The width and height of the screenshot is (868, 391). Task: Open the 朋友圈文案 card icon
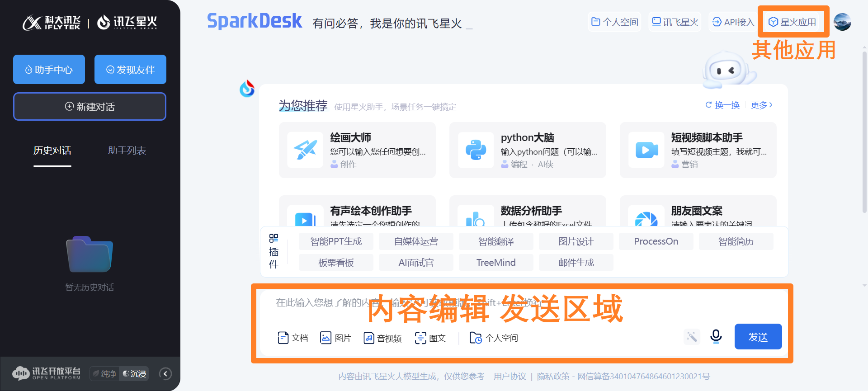tap(646, 217)
